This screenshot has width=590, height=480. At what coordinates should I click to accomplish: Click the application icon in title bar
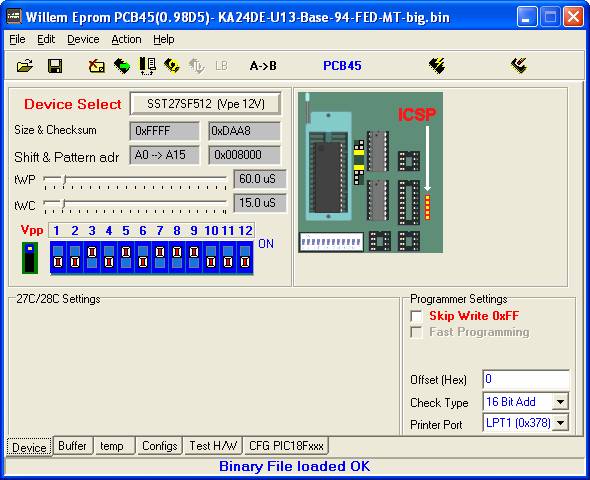[x=14, y=17]
